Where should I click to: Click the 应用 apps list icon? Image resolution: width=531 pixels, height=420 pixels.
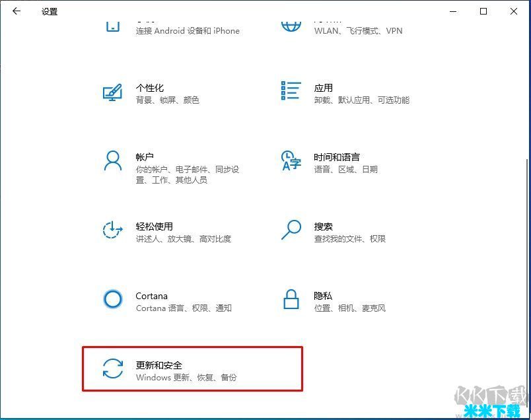[x=291, y=90]
